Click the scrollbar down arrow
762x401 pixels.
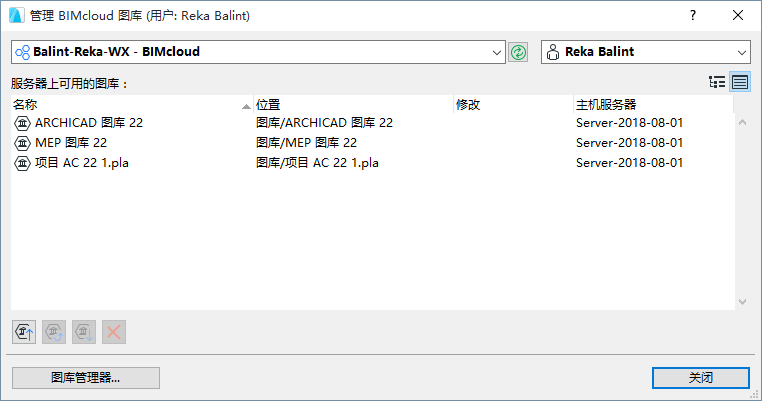743,302
